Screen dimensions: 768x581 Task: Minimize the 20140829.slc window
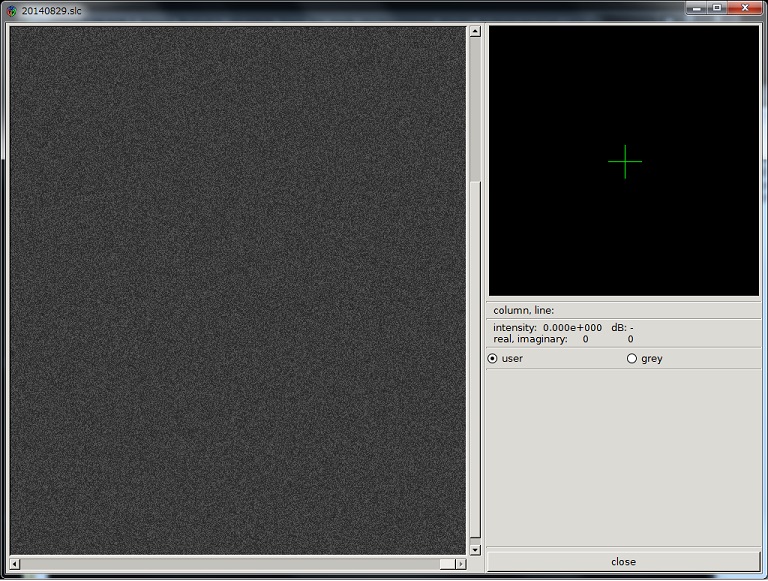coord(696,8)
